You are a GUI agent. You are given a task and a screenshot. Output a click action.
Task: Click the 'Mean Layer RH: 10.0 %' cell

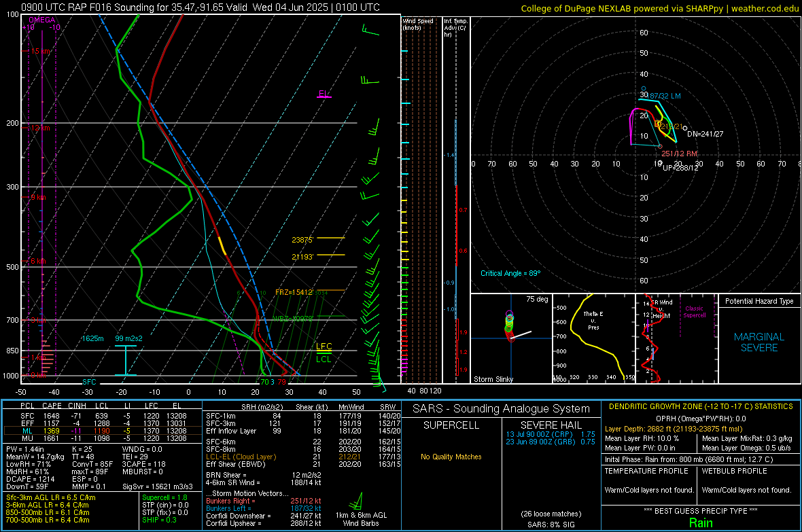coord(642,438)
